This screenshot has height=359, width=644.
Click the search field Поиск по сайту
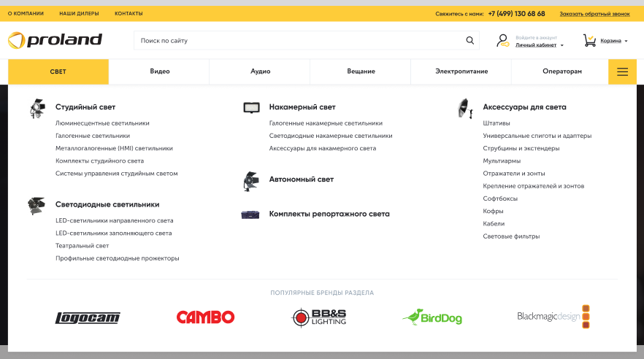[299, 41]
